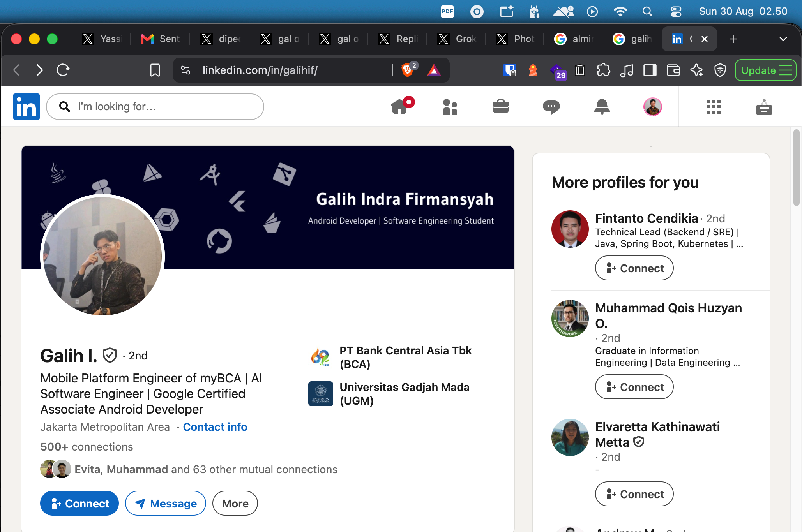Open Fintanto Cendikia's profile
This screenshot has height=532, width=802.
(x=647, y=218)
